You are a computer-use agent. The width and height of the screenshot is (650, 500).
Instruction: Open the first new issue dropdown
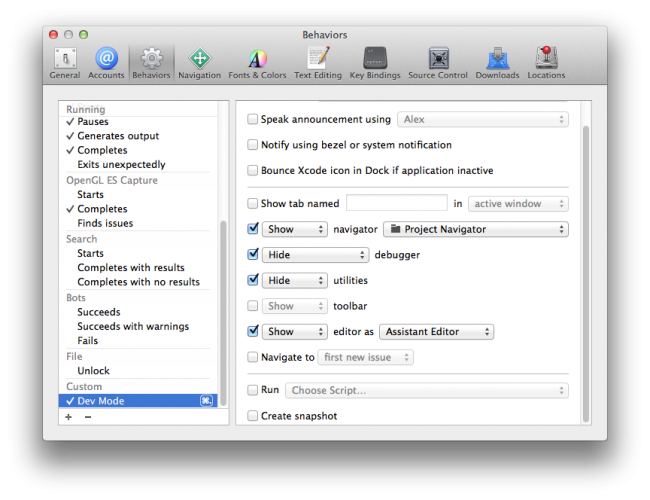pyautogui.click(x=366, y=357)
